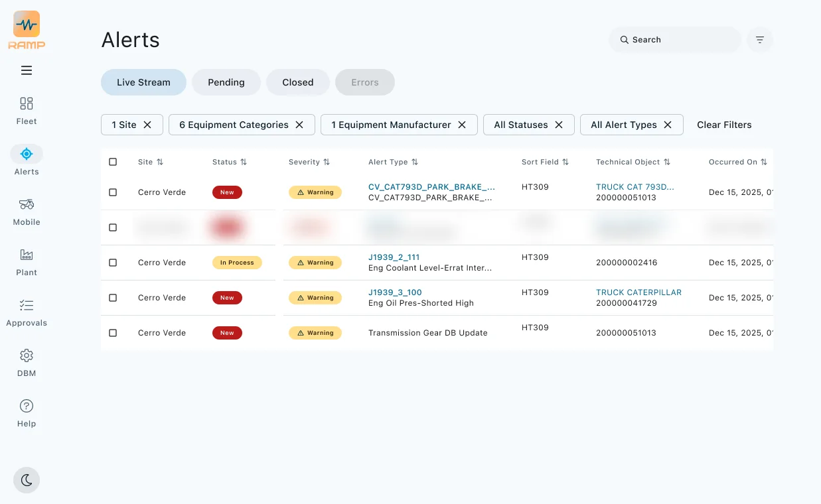Image resolution: width=821 pixels, height=504 pixels.
Task: Switch to Live Stream tab
Action: (143, 82)
